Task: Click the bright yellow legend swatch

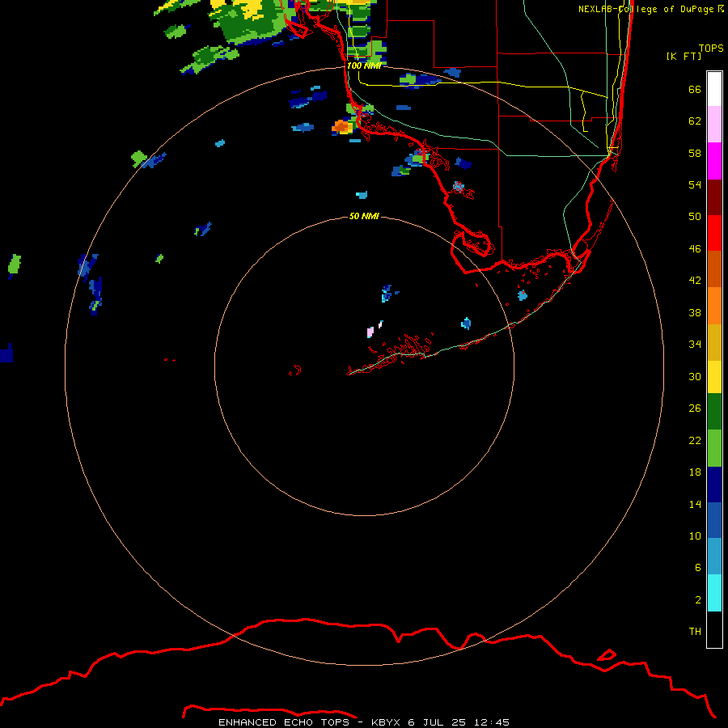Action: click(714, 377)
